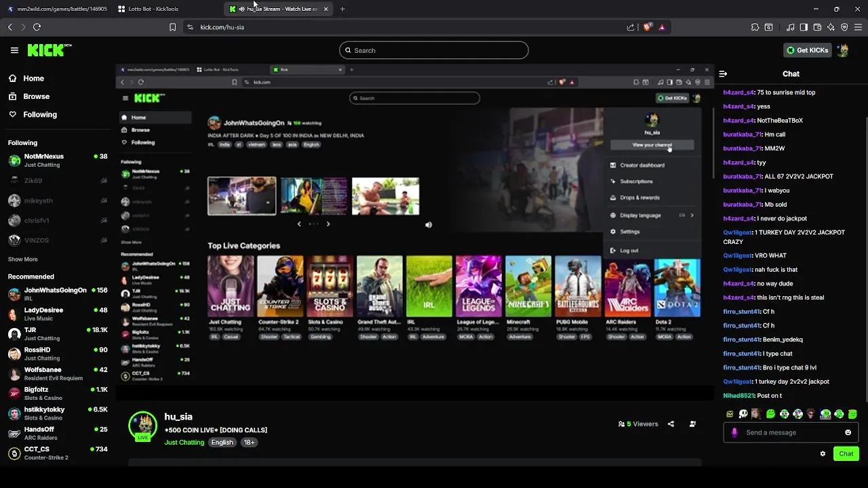The image size is (868, 488).
Task: Open mikeyeth channel
Action: [x=57, y=201]
